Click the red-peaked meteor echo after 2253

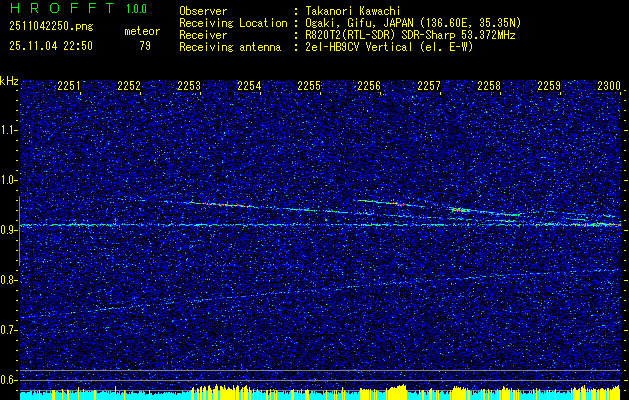coord(219,204)
